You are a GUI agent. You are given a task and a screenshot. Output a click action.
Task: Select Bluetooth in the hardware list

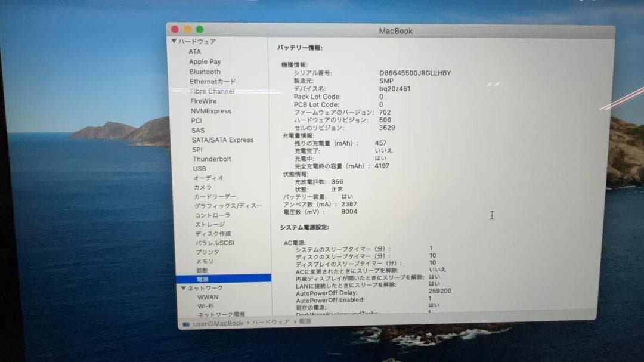pos(205,71)
